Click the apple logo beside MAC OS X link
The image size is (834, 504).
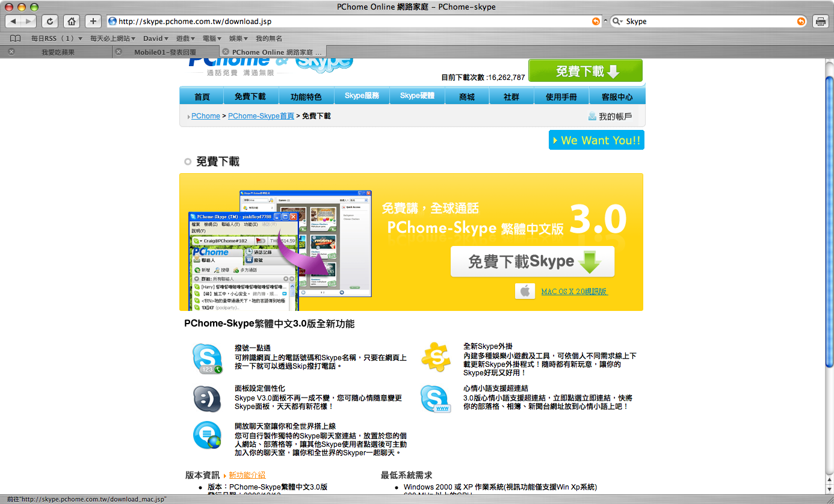525,291
